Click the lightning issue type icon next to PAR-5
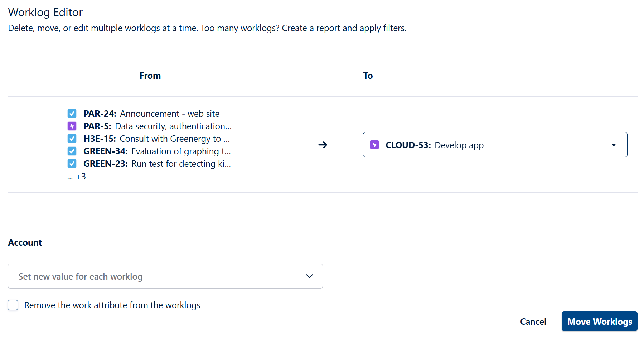 point(72,126)
